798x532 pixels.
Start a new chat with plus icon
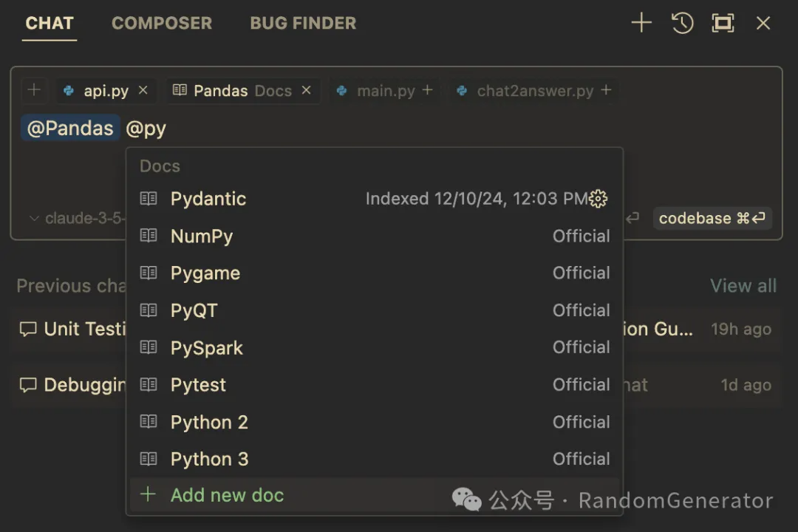click(x=641, y=23)
